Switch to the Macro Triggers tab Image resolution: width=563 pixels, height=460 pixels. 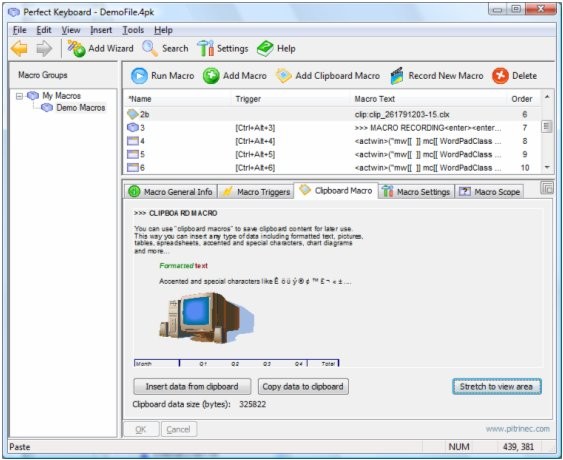coord(256,192)
